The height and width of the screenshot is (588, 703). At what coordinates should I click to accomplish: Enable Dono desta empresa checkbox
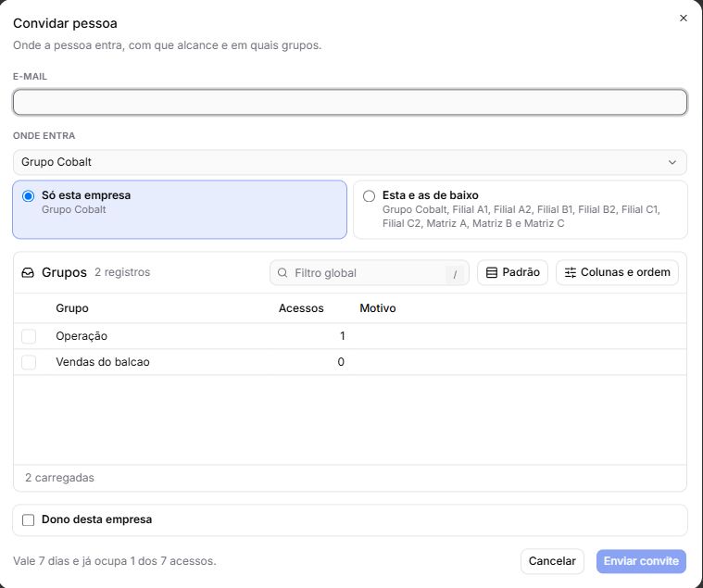click(x=28, y=519)
